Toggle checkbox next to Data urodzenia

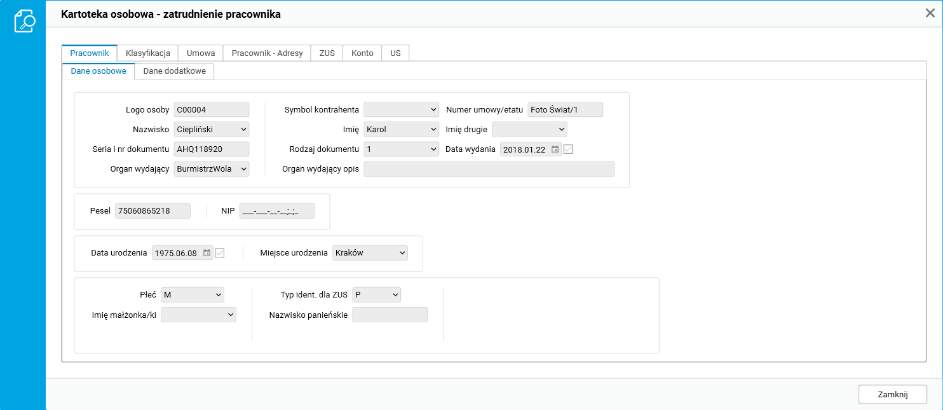[220, 253]
